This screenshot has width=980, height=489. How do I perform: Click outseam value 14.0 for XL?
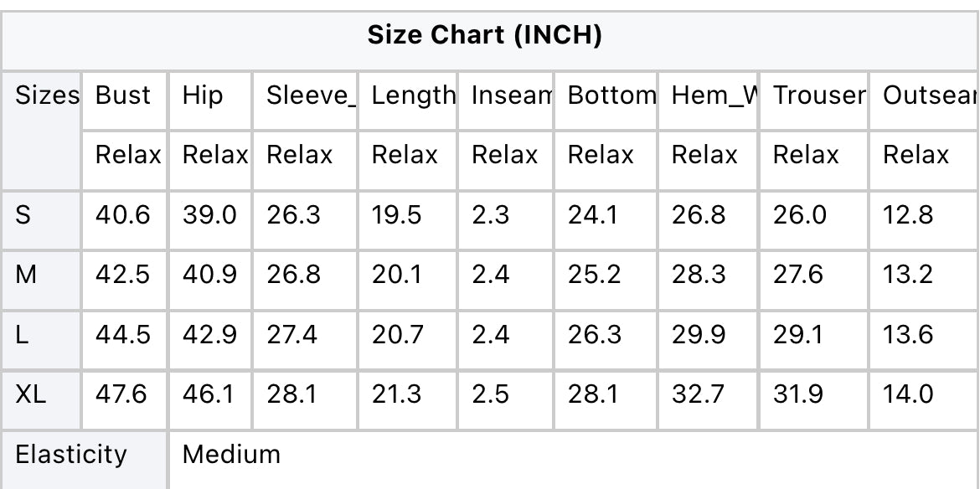click(908, 394)
